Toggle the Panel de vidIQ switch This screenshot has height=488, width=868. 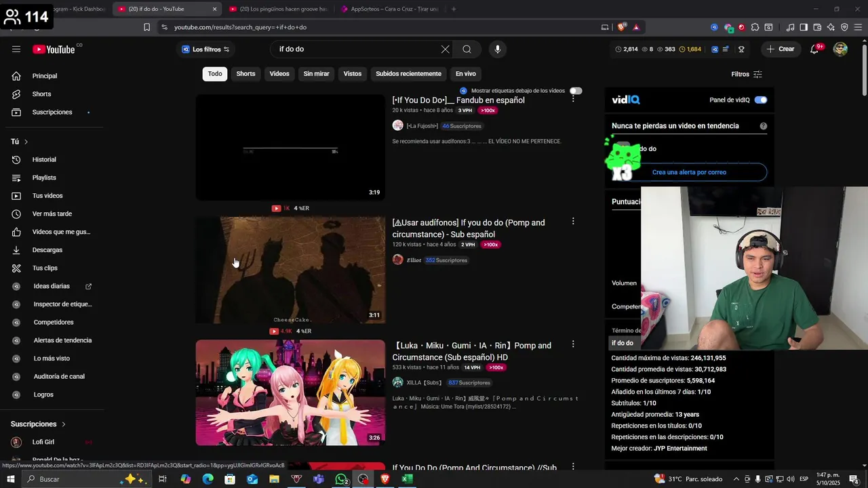coord(761,100)
